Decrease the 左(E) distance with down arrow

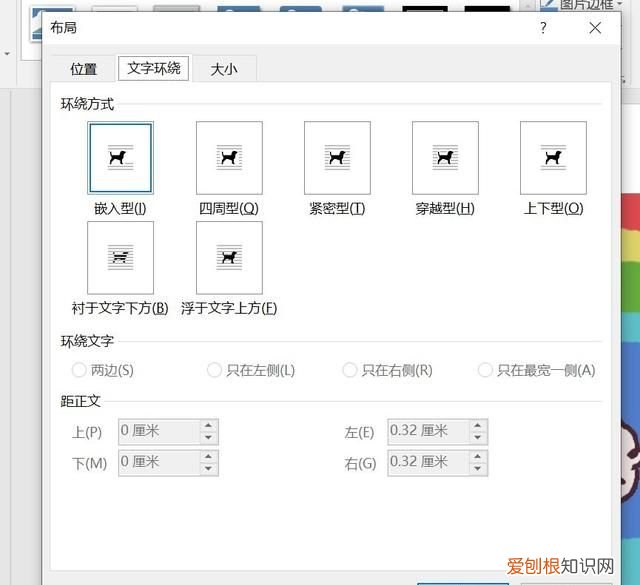[x=478, y=438]
